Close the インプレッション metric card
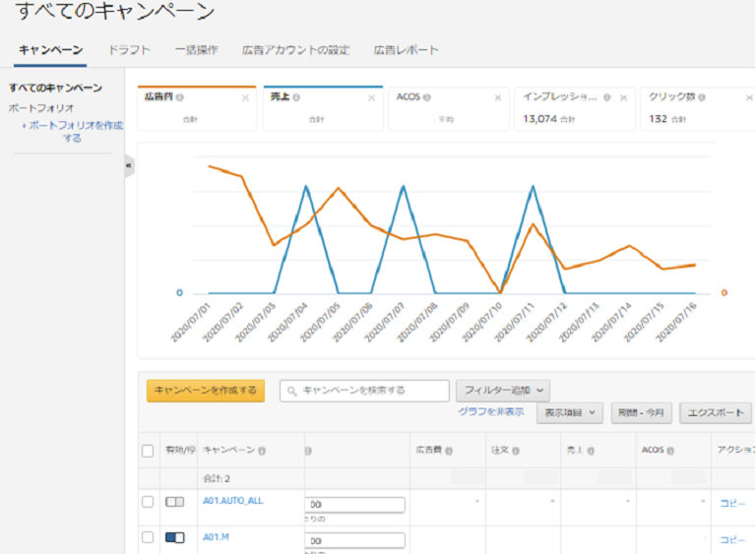 point(622,98)
